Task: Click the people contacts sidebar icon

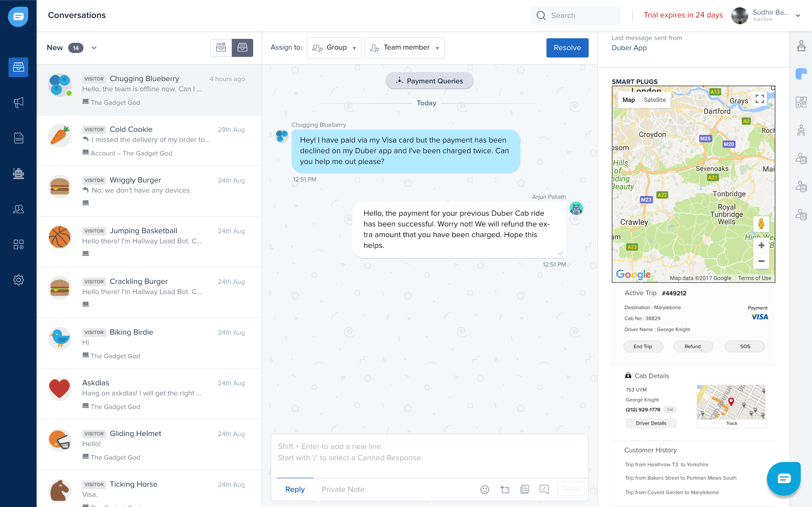Action: click(x=19, y=209)
